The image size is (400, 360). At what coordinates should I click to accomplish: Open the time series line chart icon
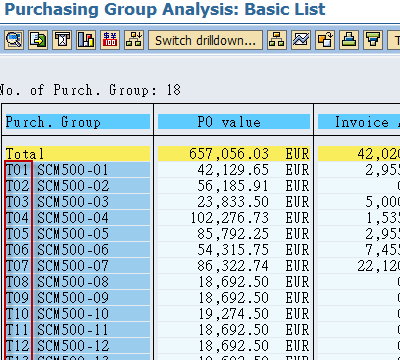(301, 40)
